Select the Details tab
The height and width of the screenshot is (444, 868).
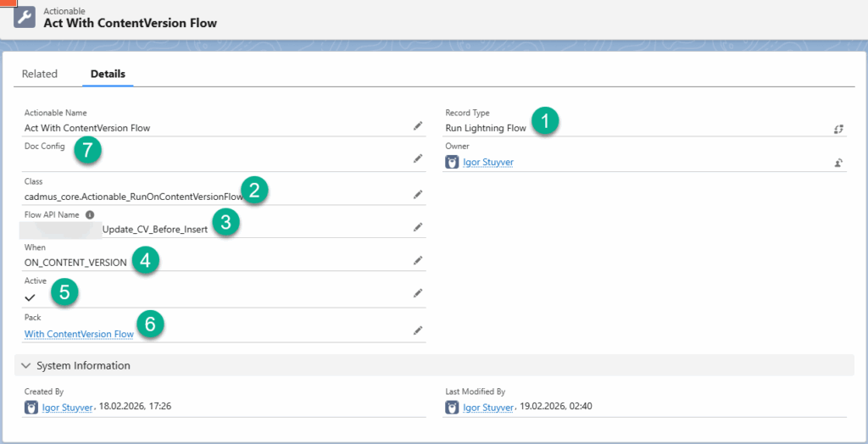(108, 75)
